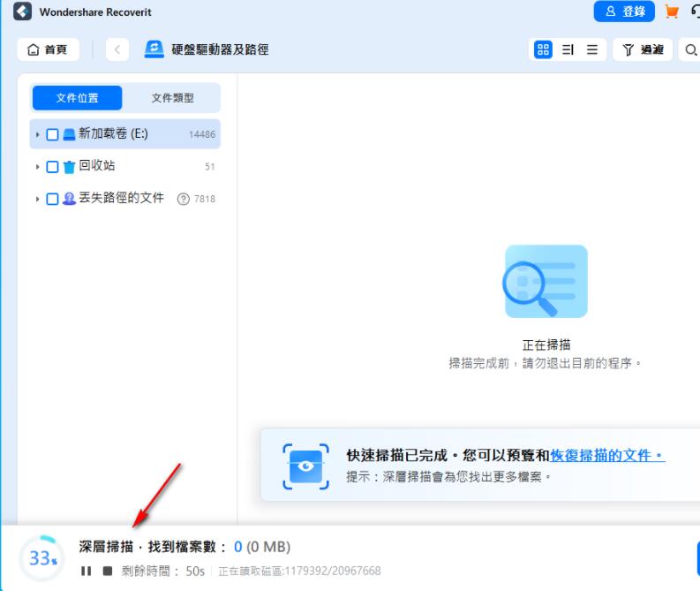Switch to detail list view icon
The height and width of the screenshot is (591, 700).
568,49
